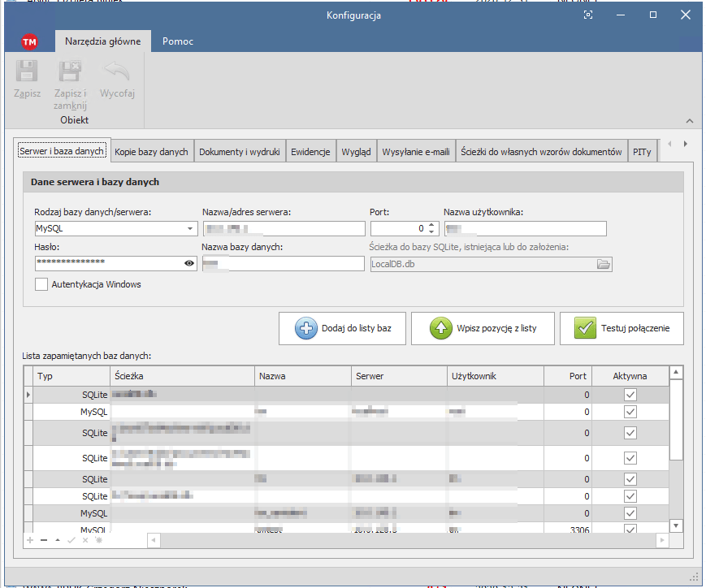Click the Wycofaj undo icon in the ribbon
The image size is (706, 588).
click(117, 73)
